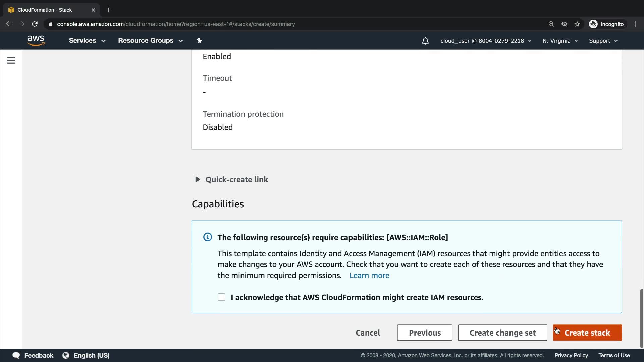Viewport: 644px width, 362px height.
Task: Bookmark page using the star icon
Action: [577, 24]
